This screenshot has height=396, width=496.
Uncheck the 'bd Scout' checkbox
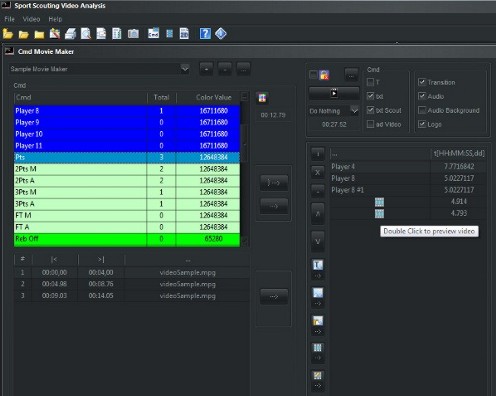coord(370,110)
